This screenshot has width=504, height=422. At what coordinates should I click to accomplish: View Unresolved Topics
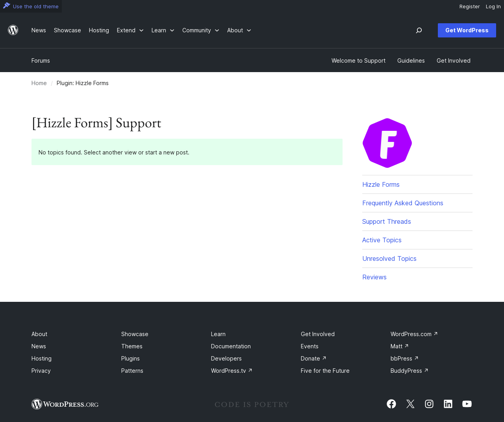point(389,258)
